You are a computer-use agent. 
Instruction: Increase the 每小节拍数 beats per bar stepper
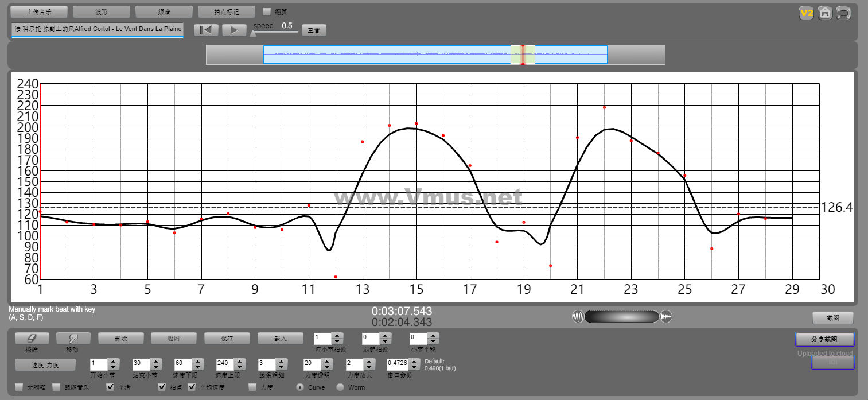[x=337, y=336]
